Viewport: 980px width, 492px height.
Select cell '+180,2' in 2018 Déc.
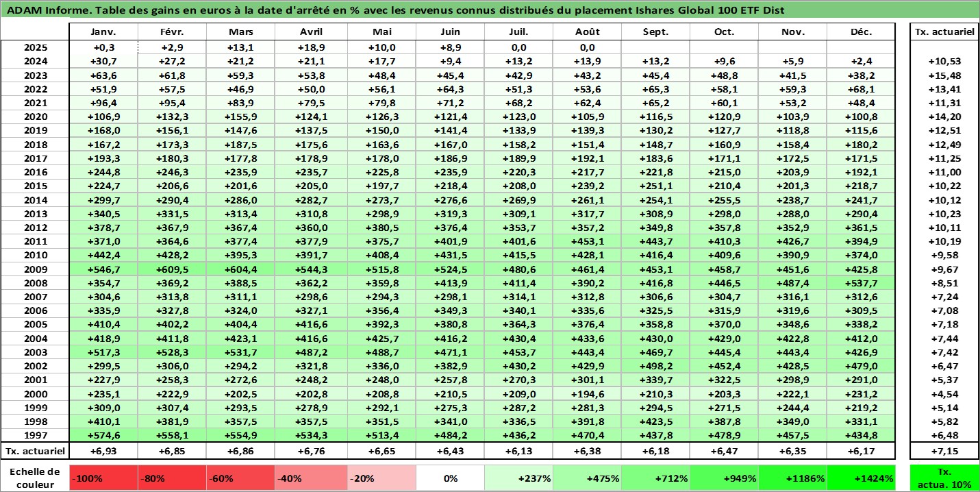(x=861, y=145)
